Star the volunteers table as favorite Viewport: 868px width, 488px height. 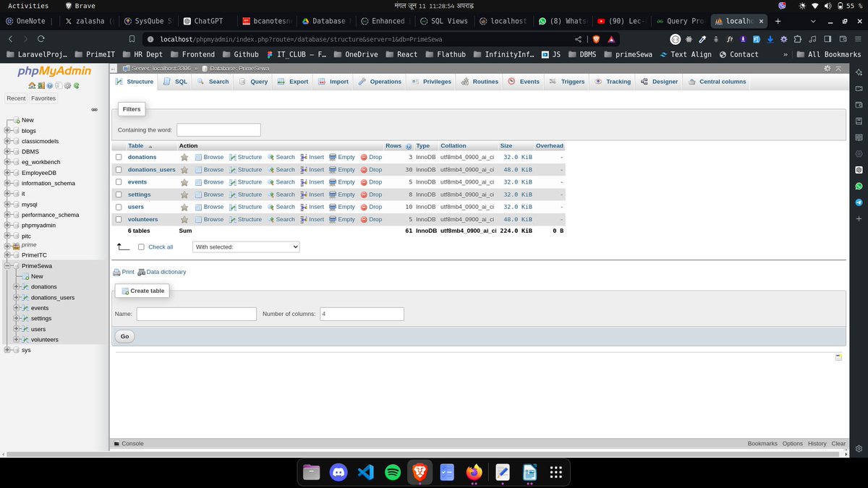184,219
